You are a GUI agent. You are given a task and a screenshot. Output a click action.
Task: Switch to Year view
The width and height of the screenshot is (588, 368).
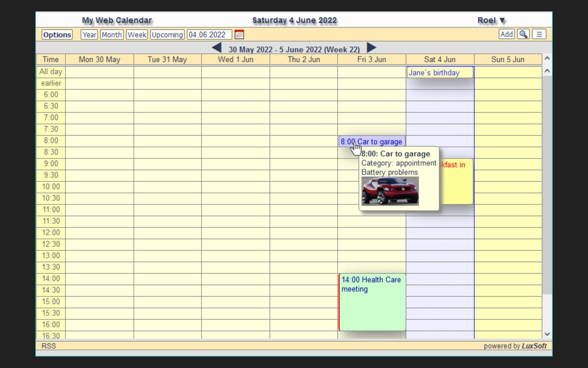pyautogui.click(x=89, y=35)
